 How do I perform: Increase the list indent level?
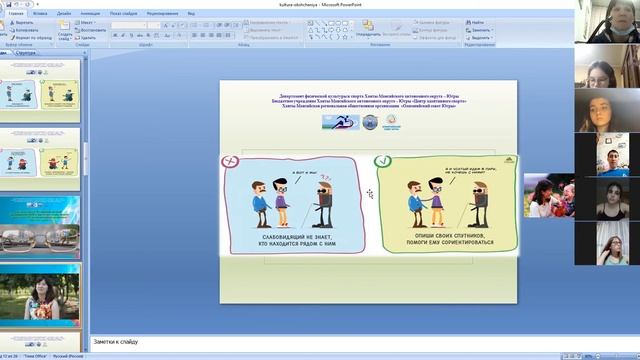(227, 25)
